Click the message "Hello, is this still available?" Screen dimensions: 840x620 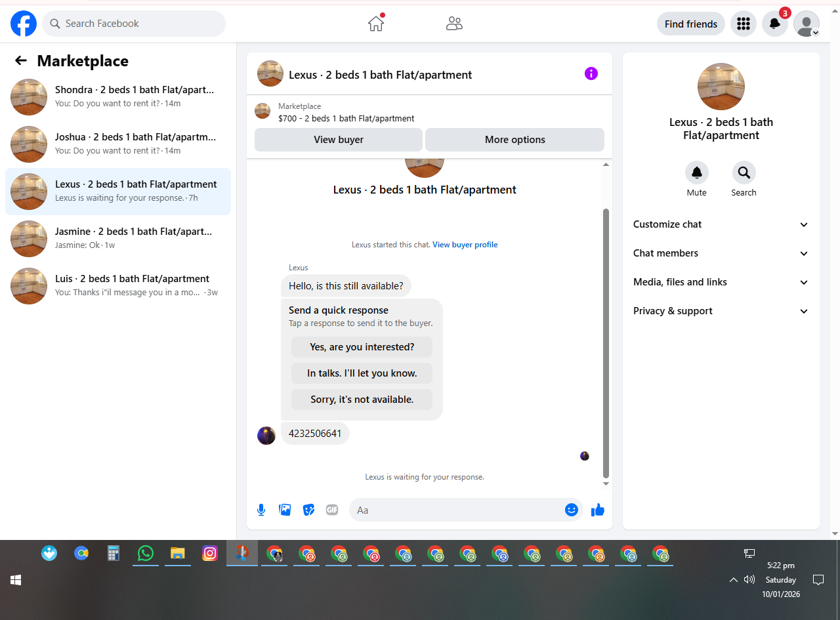[346, 286]
